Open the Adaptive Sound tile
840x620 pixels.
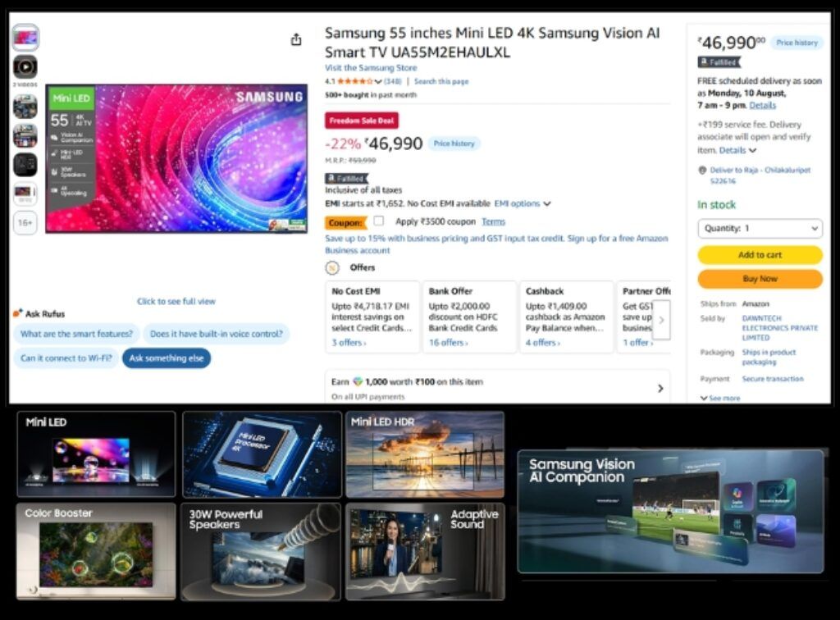(x=425, y=551)
